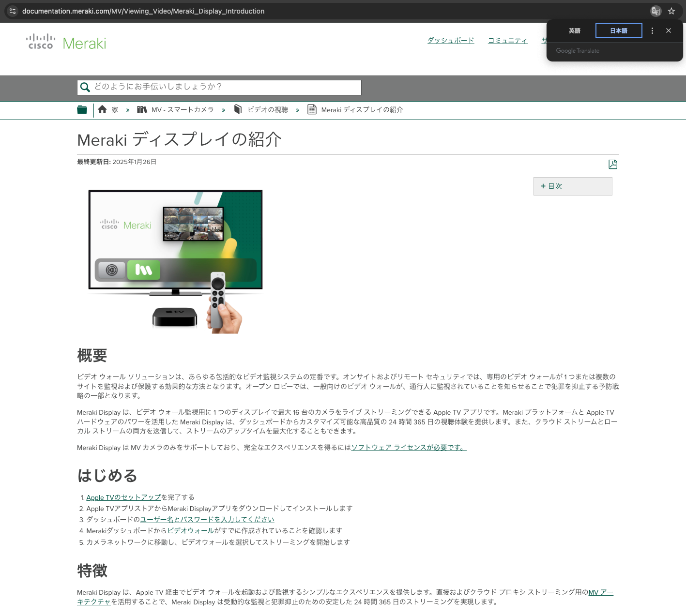686x616 pixels.
Task: Click the ビデオの視聴 book icon
Action: tap(238, 109)
